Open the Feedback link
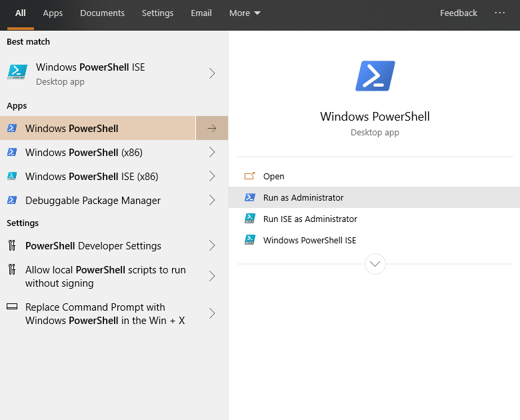This screenshot has height=420, width=520. click(458, 13)
